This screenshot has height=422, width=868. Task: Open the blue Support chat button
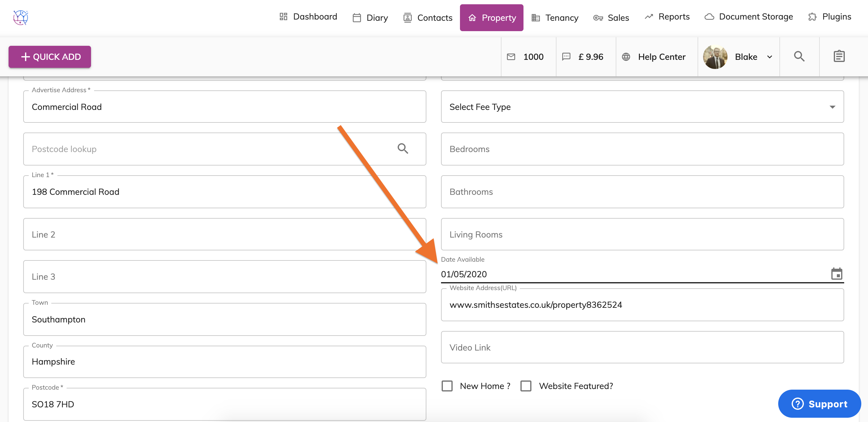[x=819, y=403]
